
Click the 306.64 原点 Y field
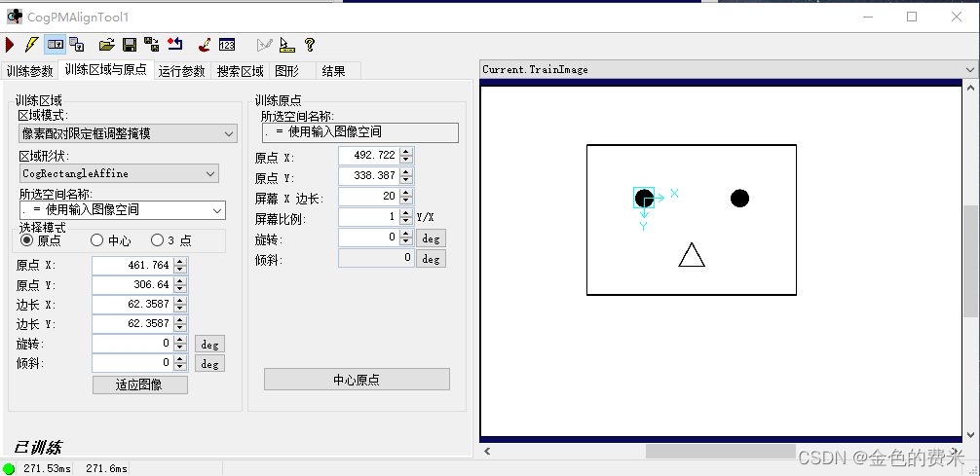tap(132, 285)
